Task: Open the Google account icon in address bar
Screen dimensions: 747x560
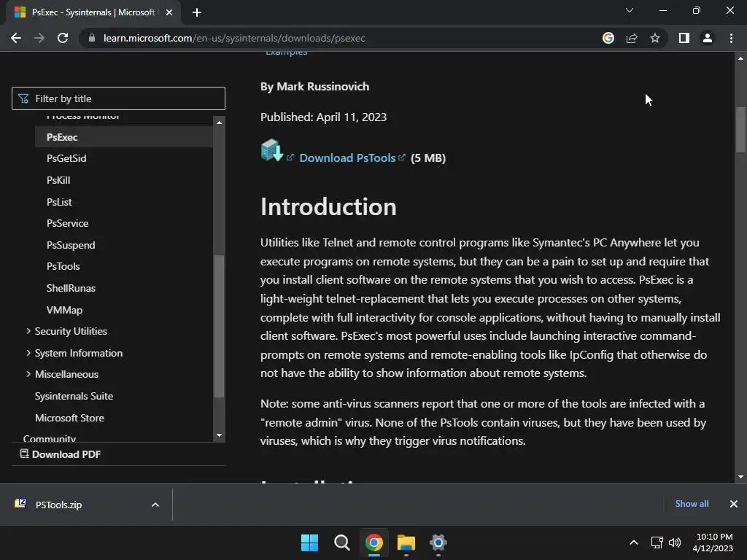Action: coord(608,38)
